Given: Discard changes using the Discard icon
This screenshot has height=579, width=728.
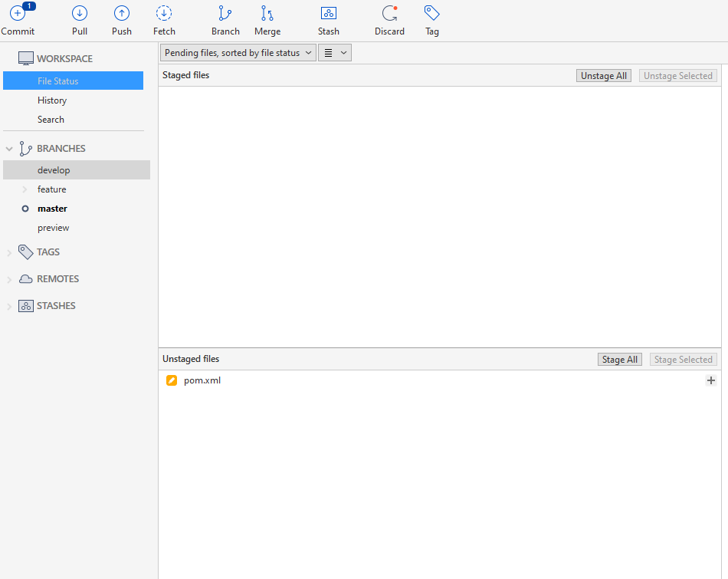Looking at the screenshot, I should (x=389, y=13).
